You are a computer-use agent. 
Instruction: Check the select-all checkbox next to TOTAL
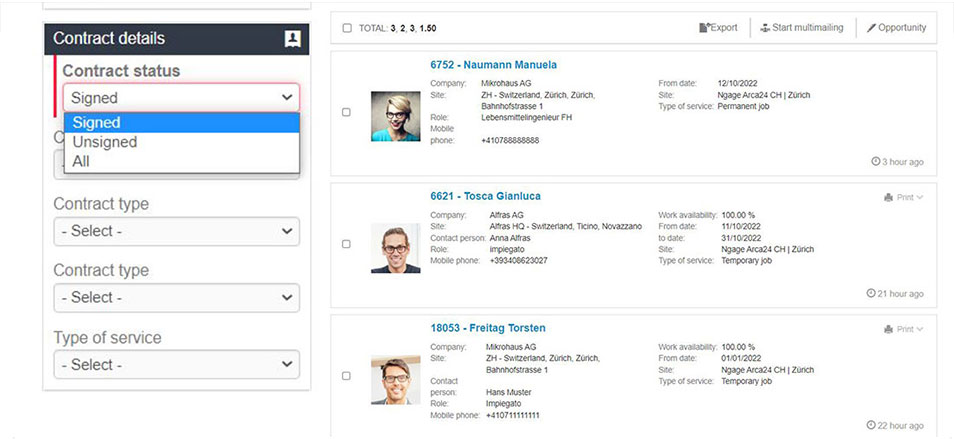pos(347,28)
